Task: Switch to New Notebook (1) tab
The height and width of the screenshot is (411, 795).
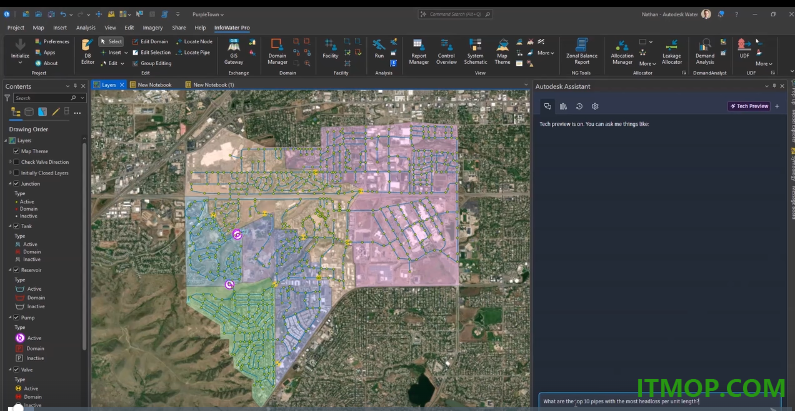Action: pos(209,85)
